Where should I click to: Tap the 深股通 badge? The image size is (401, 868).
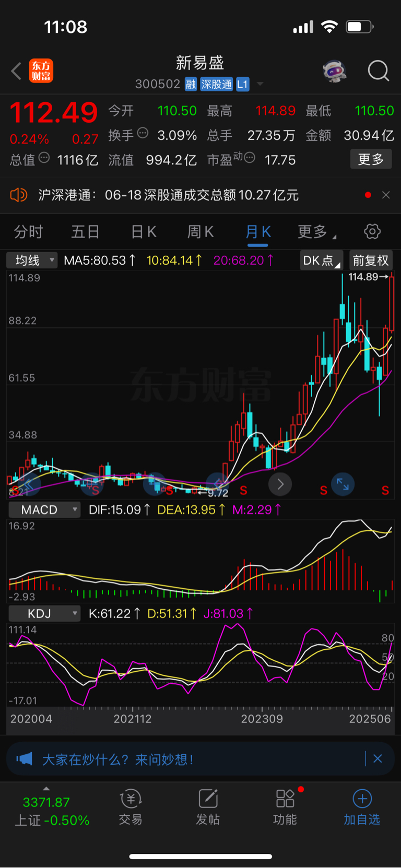click(217, 84)
